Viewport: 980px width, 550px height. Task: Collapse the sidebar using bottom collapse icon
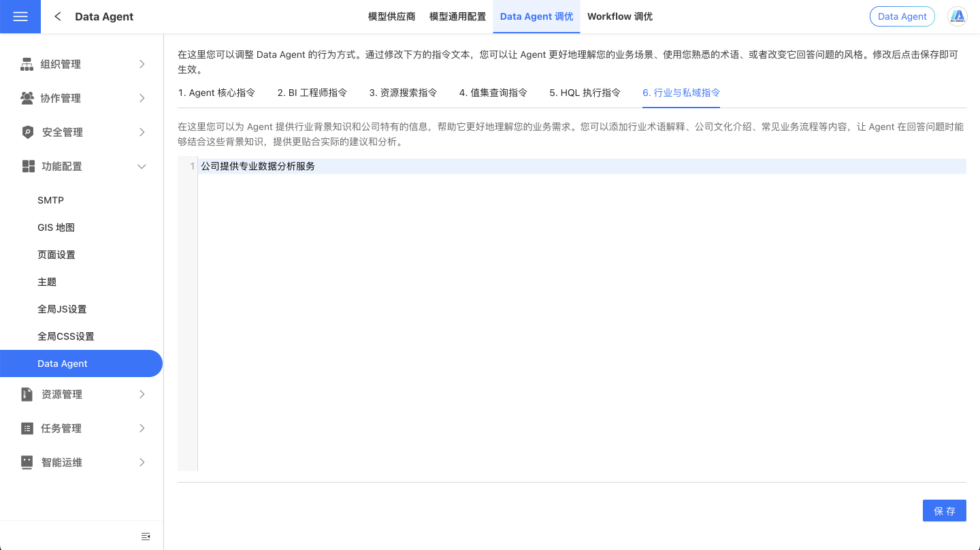(146, 536)
